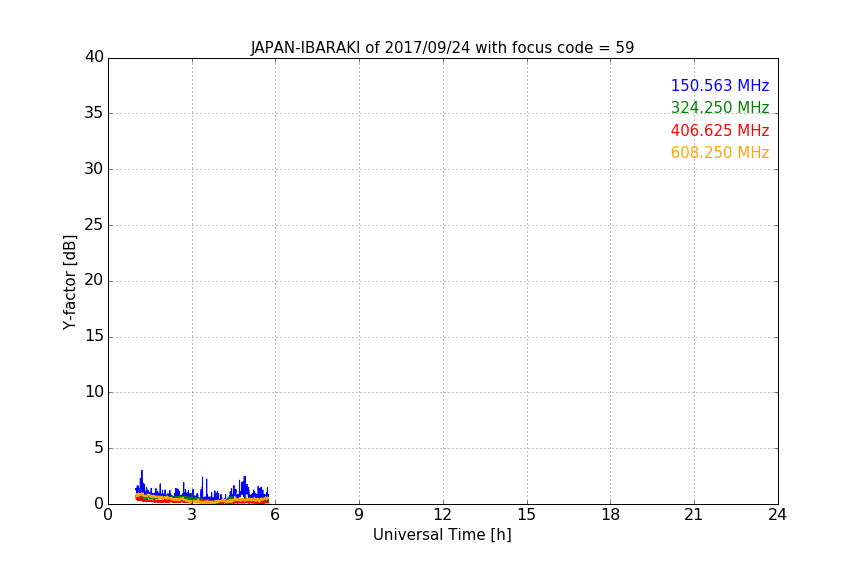
Task: Click the y-axis tick label 40
Action: 94,57
